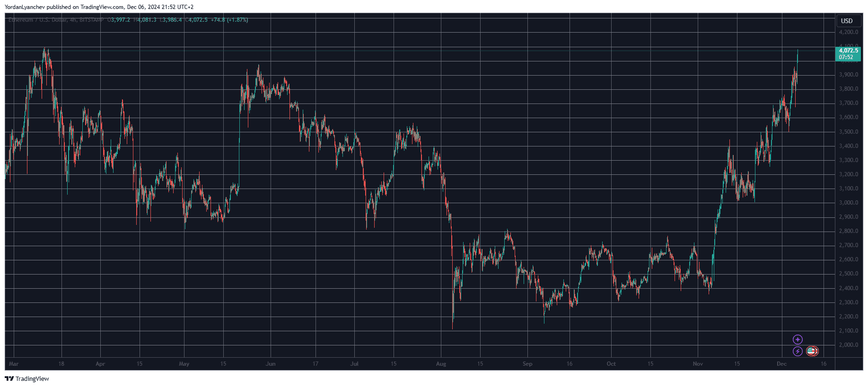The image size is (868, 387).
Task: Click the Aug label on time axis
Action: click(x=441, y=364)
